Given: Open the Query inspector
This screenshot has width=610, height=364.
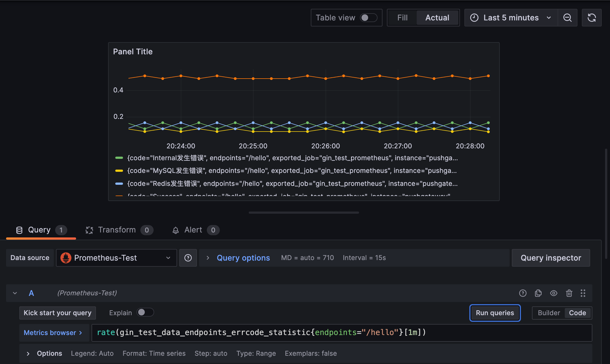Looking at the screenshot, I should click(x=551, y=258).
